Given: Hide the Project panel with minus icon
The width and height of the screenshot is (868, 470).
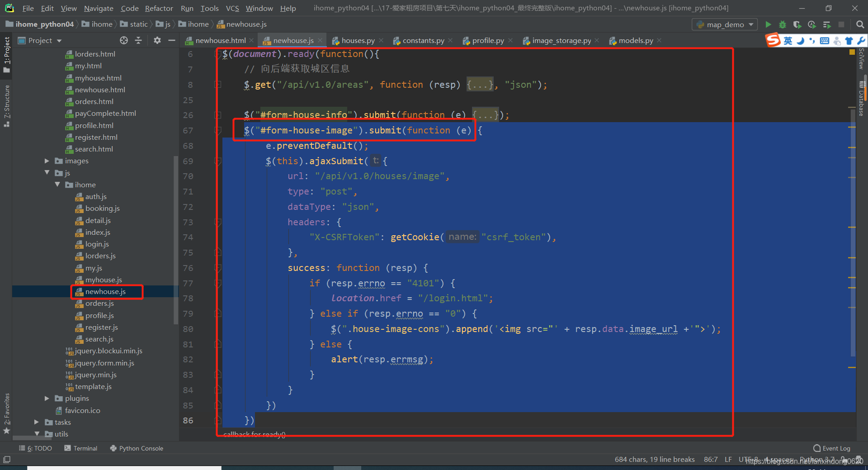Looking at the screenshot, I should point(171,40).
